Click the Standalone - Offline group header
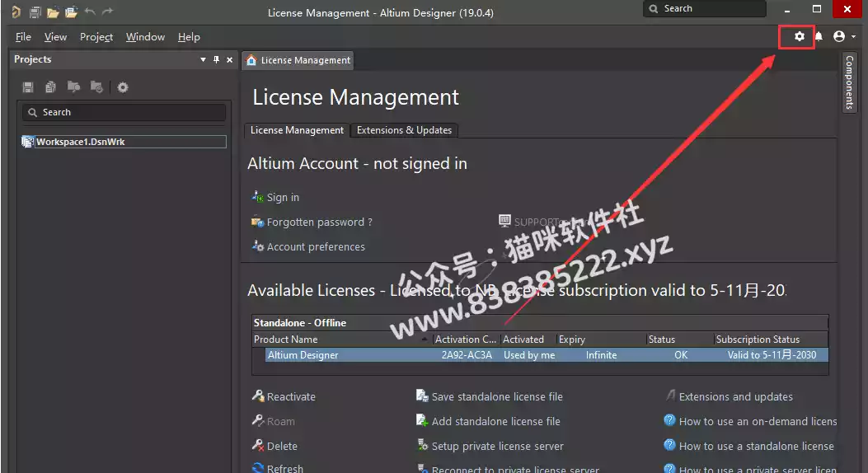Image resolution: width=868 pixels, height=473 pixels. (x=540, y=322)
